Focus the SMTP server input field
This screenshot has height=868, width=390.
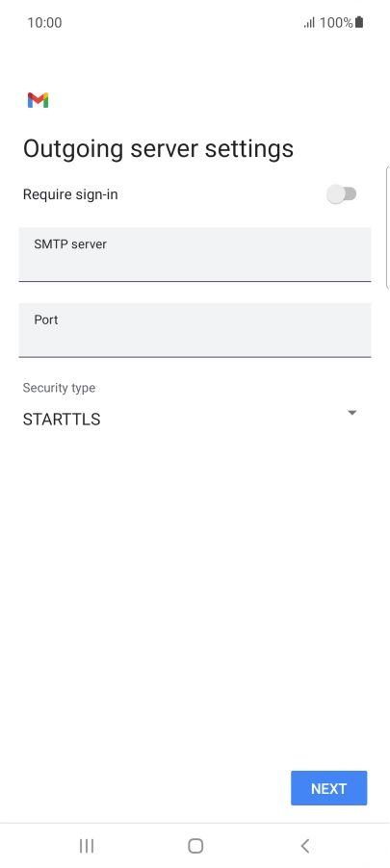[x=195, y=255]
